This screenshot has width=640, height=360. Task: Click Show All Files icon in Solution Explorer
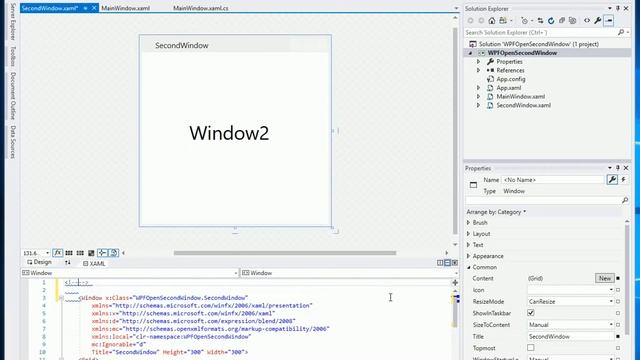[573, 20]
